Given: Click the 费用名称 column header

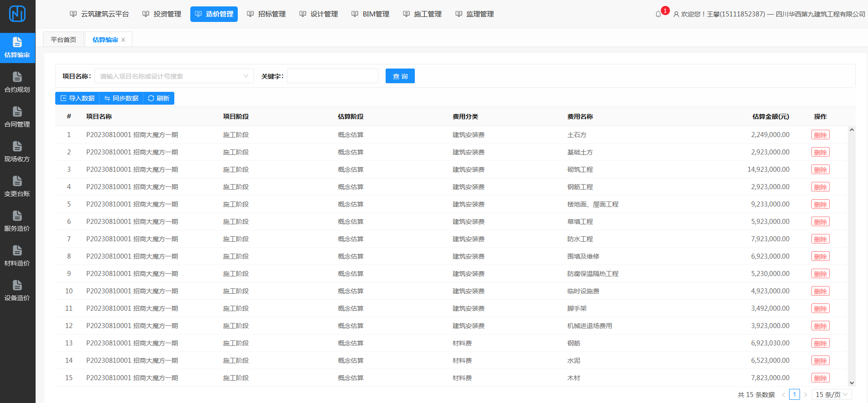Looking at the screenshot, I should (580, 117).
